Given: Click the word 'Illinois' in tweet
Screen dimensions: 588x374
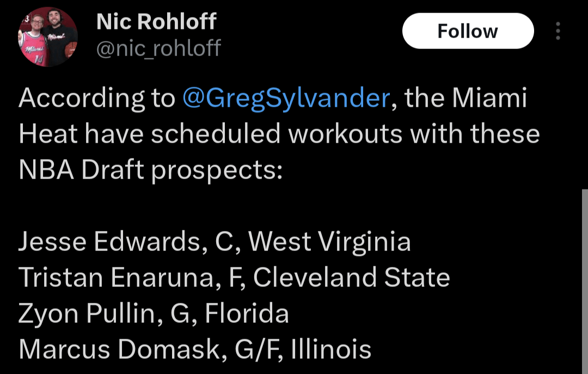Looking at the screenshot, I should click(331, 349).
